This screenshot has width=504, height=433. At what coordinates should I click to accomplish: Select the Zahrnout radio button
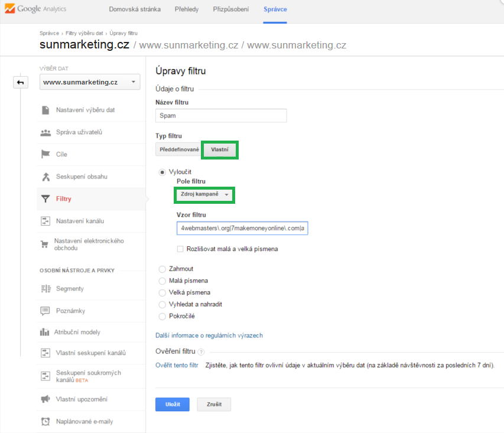[162, 269]
